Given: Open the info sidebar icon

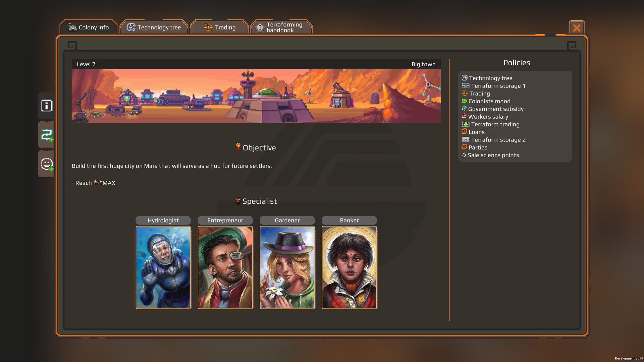Looking at the screenshot, I should [x=47, y=106].
